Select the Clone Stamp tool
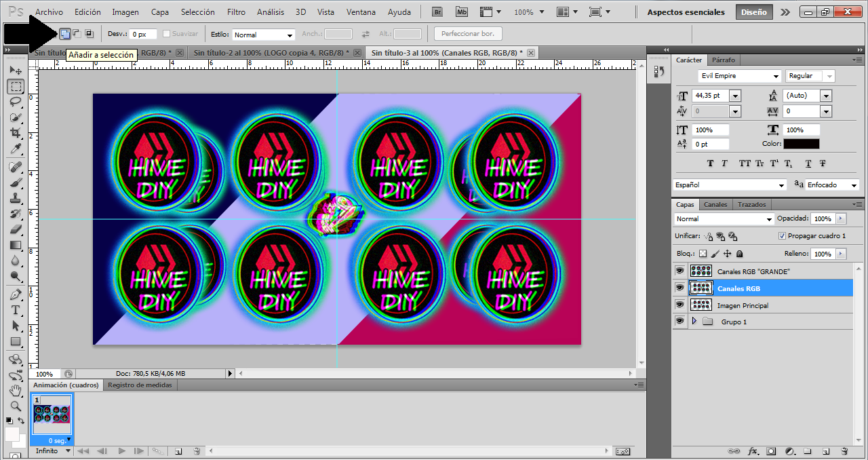The height and width of the screenshot is (460, 868). (16, 198)
